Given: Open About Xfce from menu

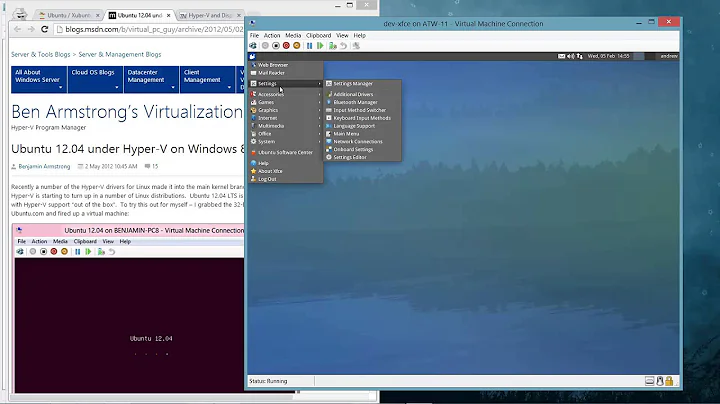Looking at the screenshot, I should [286, 171].
